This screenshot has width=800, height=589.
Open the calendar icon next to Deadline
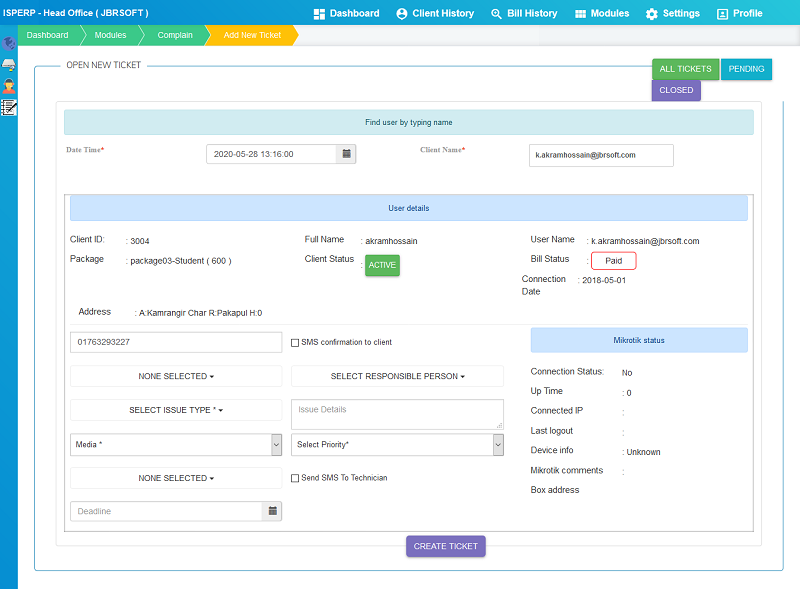coord(272,511)
